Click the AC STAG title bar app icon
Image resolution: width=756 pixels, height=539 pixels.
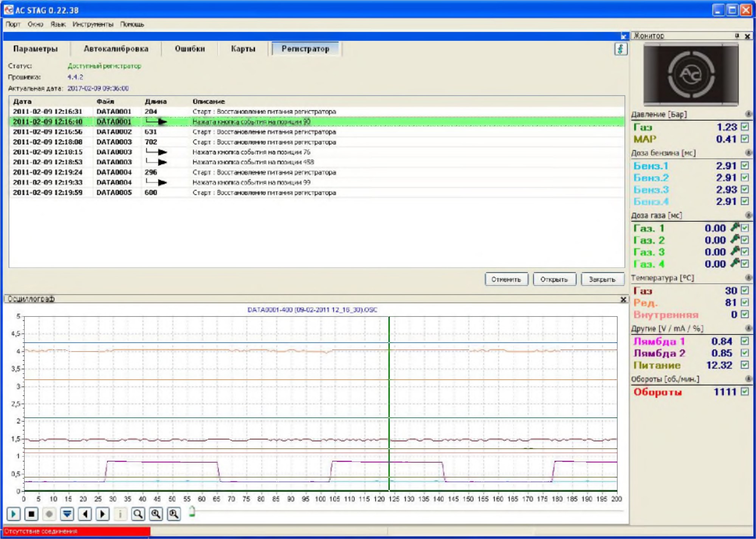(9, 10)
